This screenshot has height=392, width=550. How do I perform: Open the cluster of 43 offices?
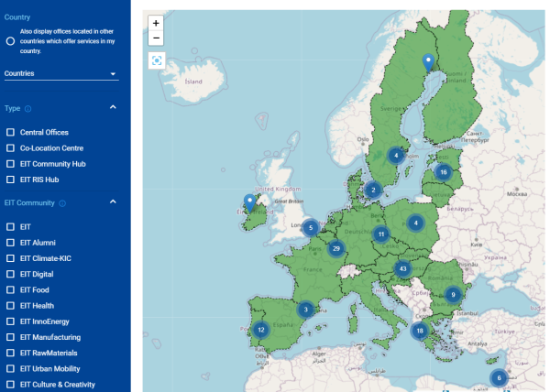point(402,268)
